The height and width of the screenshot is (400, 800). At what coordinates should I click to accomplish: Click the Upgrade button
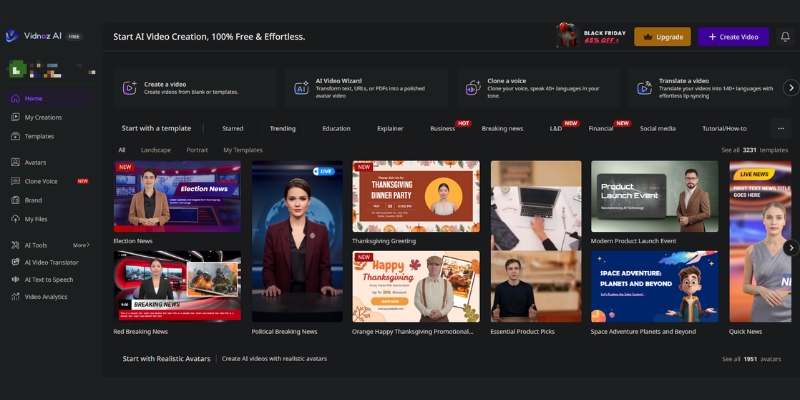pos(662,37)
